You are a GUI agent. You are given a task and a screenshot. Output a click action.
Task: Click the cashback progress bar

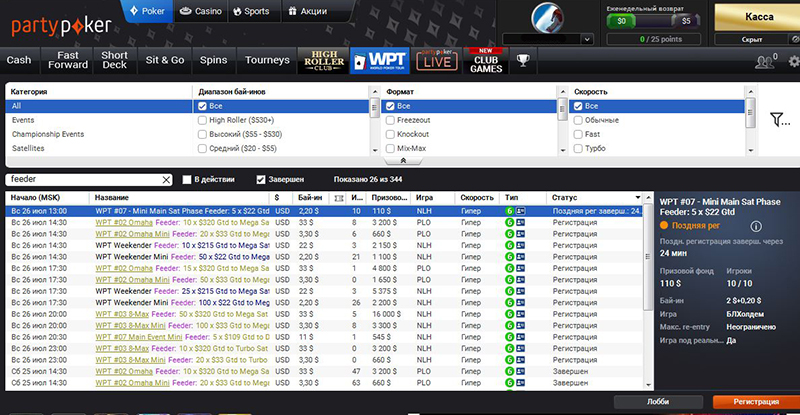654,21
